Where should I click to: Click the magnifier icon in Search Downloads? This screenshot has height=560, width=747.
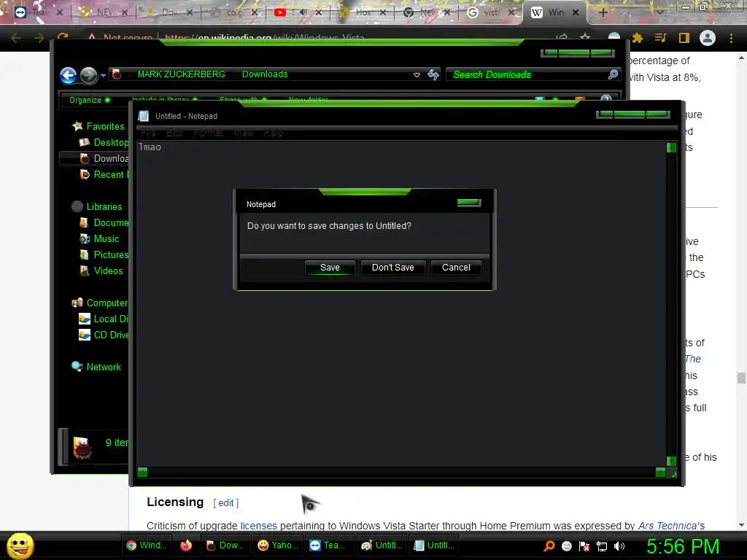click(613, 74)
